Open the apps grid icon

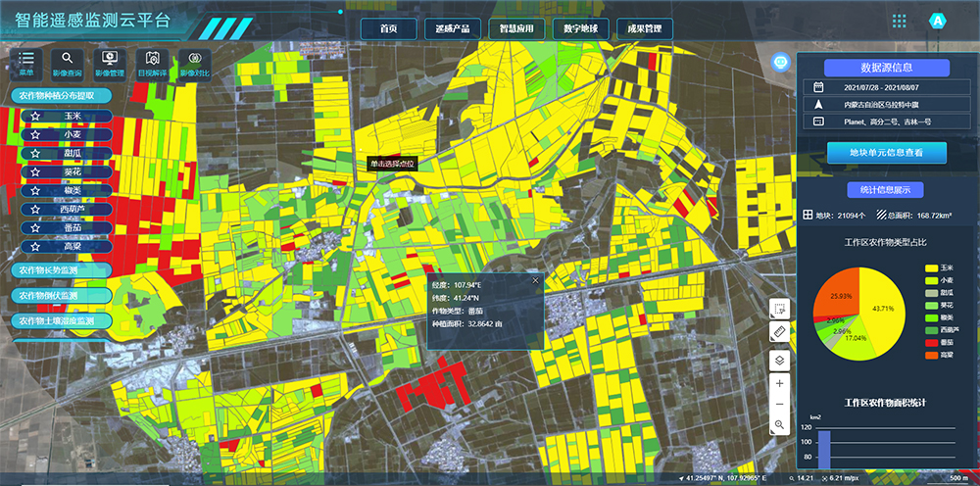(x=899, y=21)
